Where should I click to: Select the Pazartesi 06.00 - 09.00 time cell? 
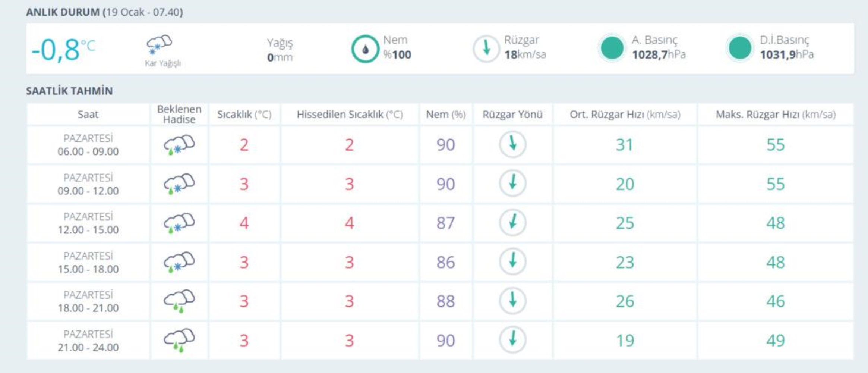point(88,145)
